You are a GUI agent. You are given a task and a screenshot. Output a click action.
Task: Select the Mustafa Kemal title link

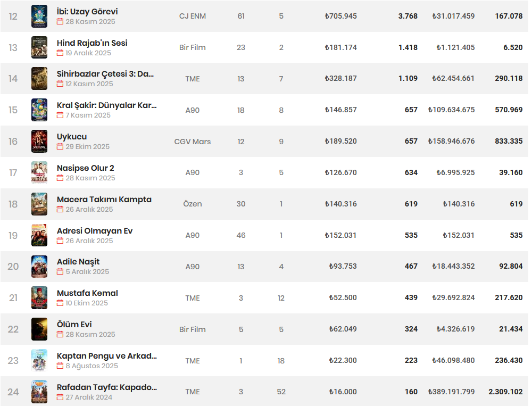pos(88,293)
